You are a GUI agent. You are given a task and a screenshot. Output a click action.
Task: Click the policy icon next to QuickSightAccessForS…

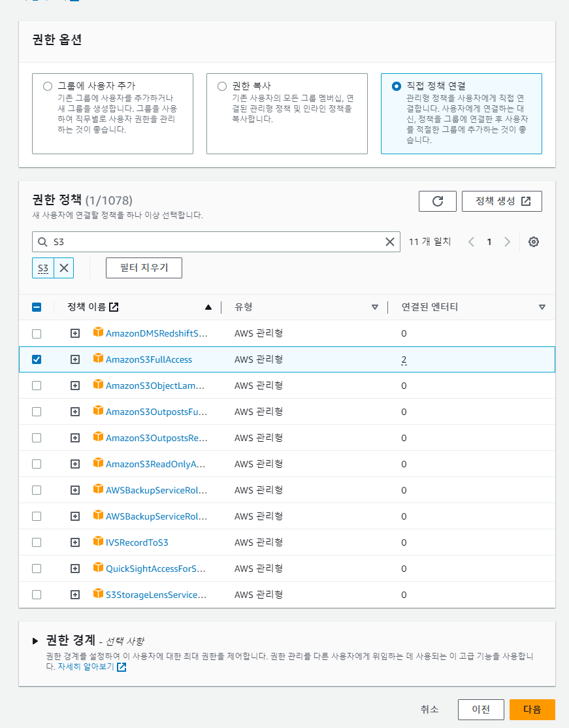pyautogui.click(x=98, y=567)
